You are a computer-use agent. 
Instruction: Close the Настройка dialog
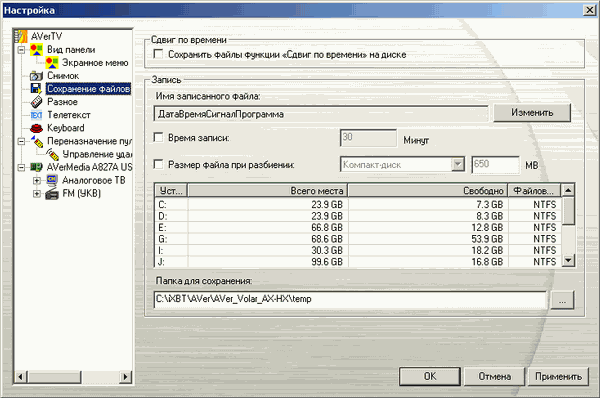pos(590,10)
